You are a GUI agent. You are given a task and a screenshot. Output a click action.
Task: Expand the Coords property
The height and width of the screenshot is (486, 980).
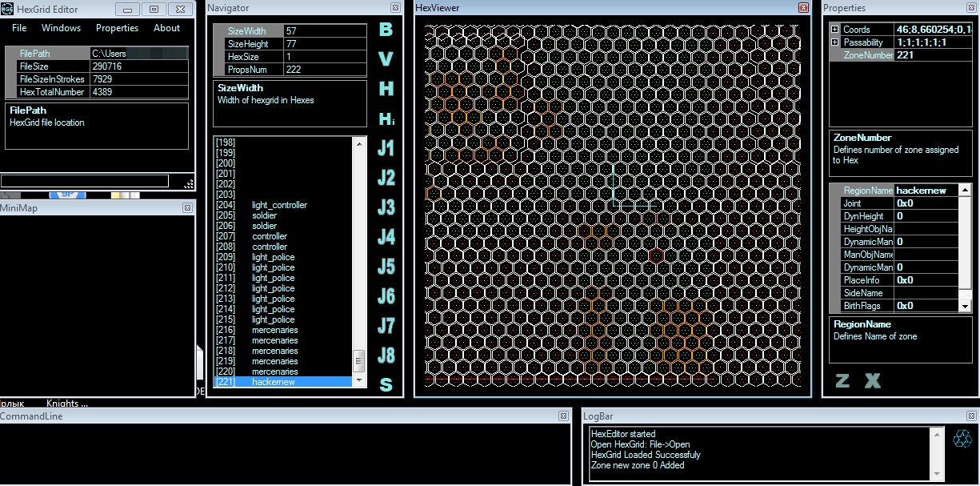coord(835,30)
